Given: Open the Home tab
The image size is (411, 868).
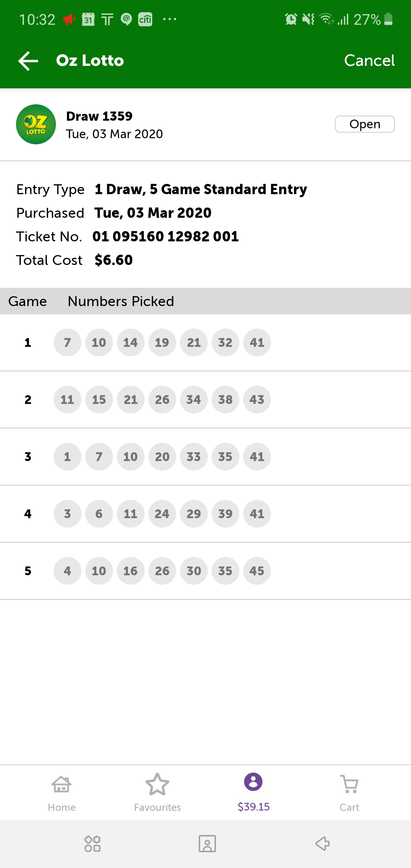Looking at the screenshot, I should coord(62,792).
